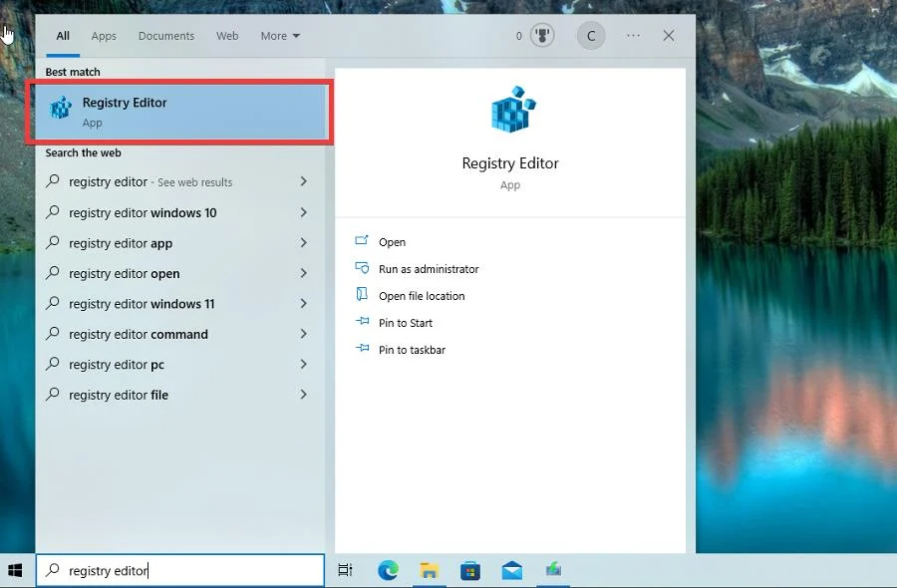Screen dimensions: 897x588
Task: Expand the More dropdown filter
Action: coord(280,36)
